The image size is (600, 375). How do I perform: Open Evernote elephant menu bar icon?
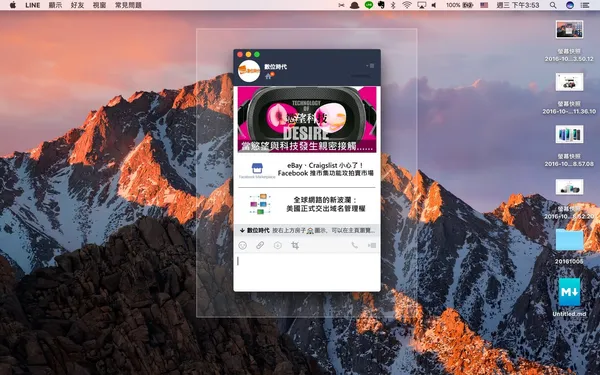coord(381,5)
